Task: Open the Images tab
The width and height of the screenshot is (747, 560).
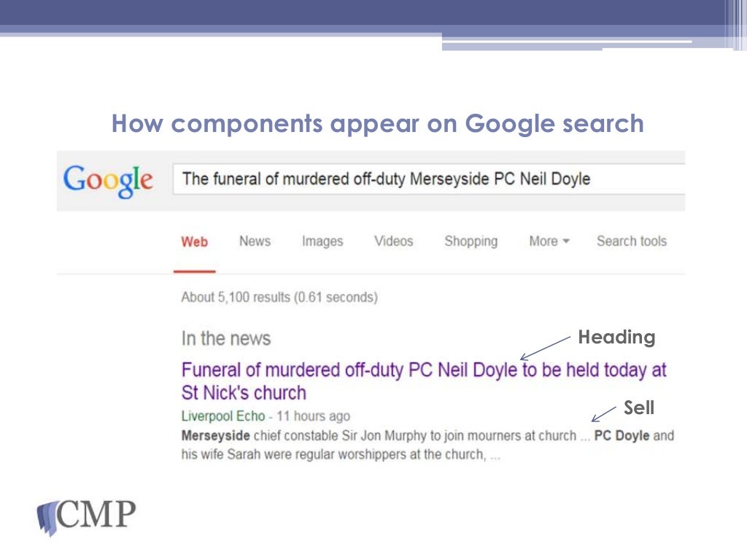Action: click(x=322, y=241)
